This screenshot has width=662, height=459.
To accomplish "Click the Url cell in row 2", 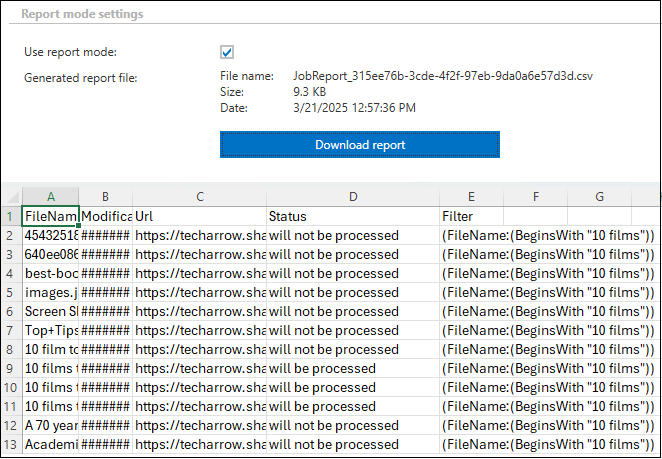I will coord(199,235).
